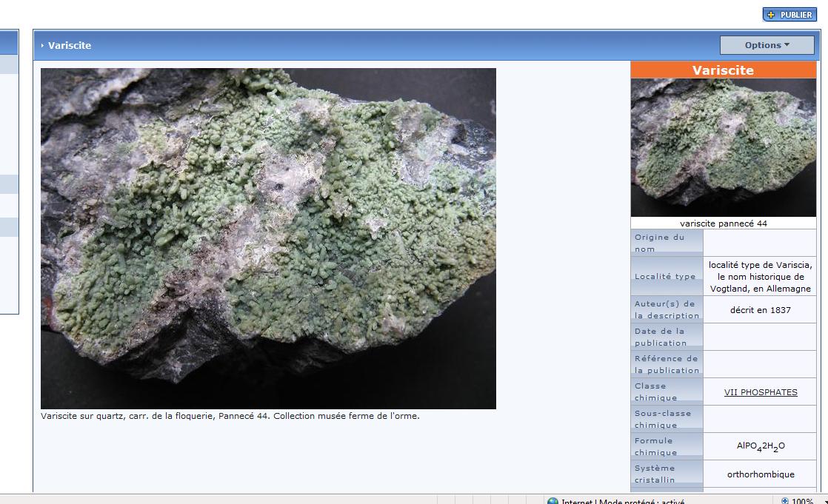The width and height of the screenshot is (828, 504).
Task: Click the magnifier zoom icon in status bar
Action: (x=785, y=501)
